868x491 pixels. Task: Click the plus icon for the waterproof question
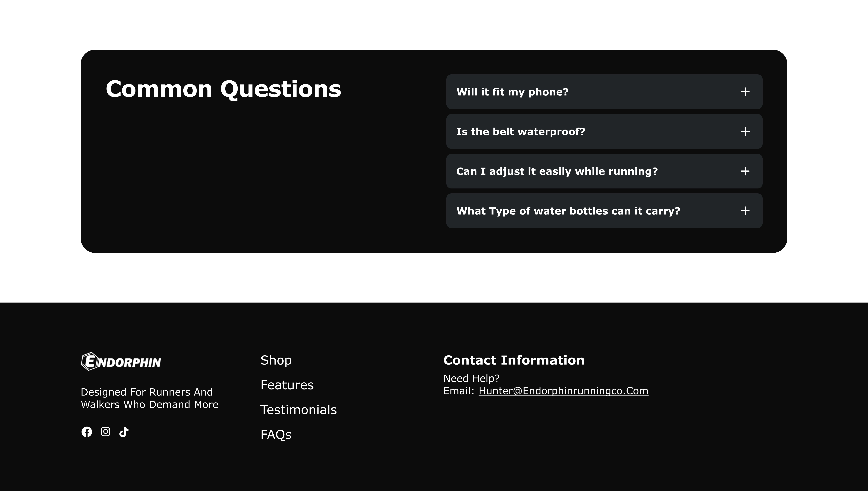coord(745,132)
